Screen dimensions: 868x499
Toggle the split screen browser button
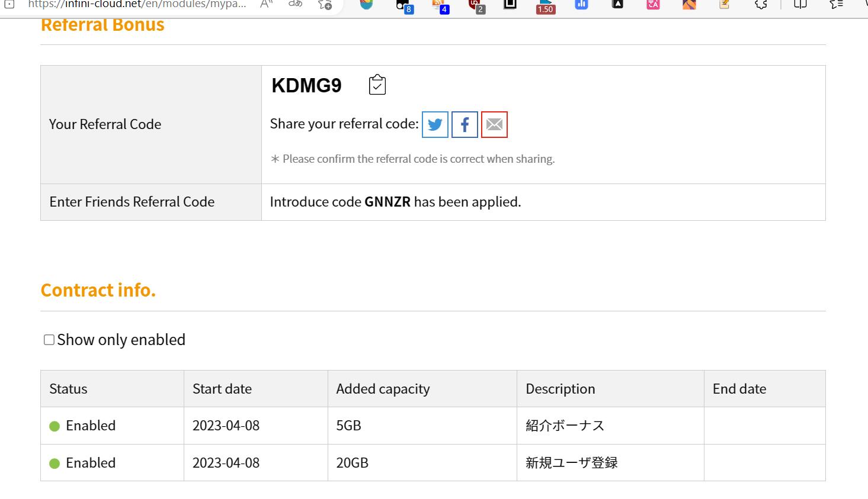click(x=800, y=5)
